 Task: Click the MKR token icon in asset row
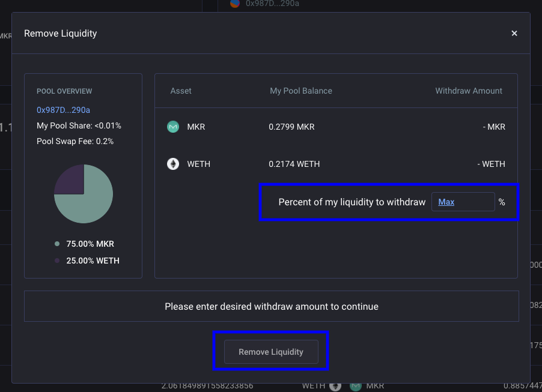173,127
